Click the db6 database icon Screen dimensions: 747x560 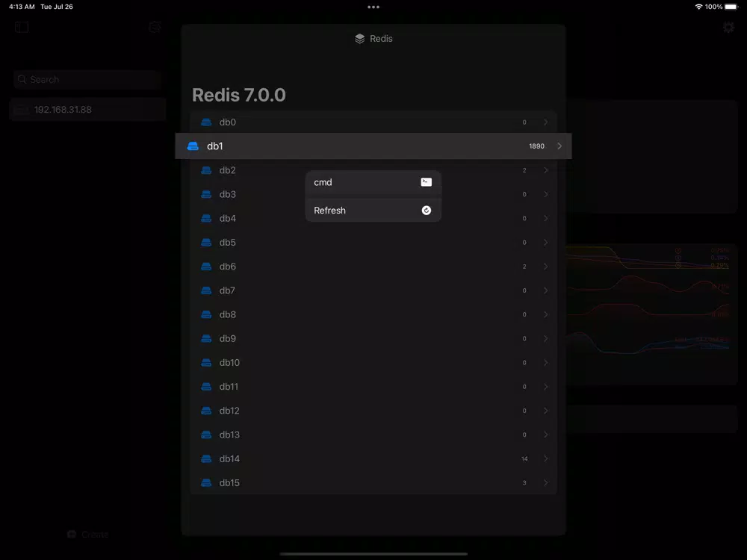tap(206, 267)
